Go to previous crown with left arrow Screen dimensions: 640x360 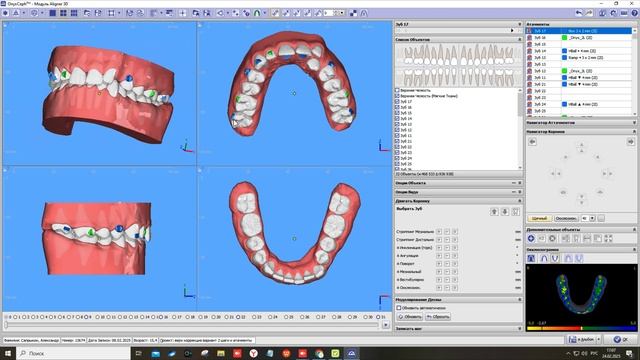(x=532, y=142)
